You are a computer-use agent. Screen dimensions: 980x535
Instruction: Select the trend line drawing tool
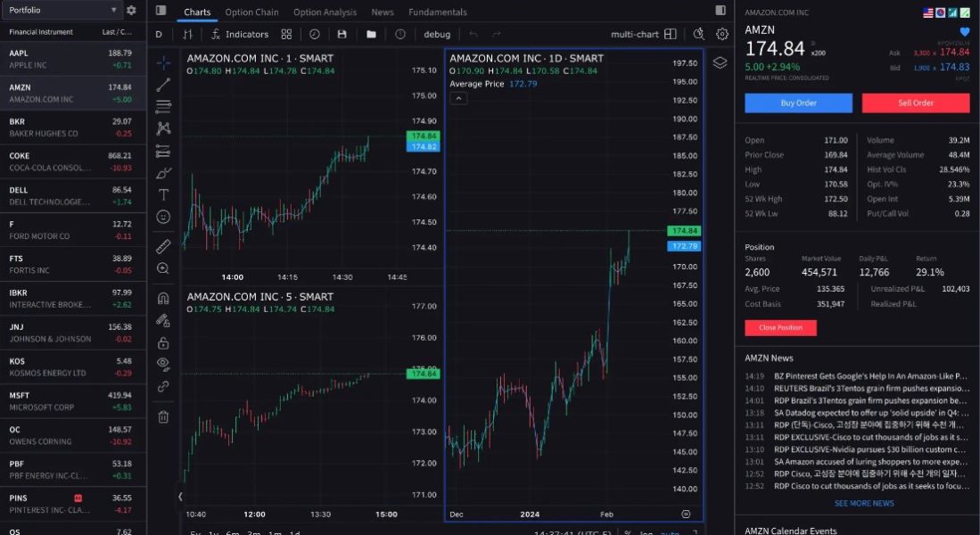point(163,85)
